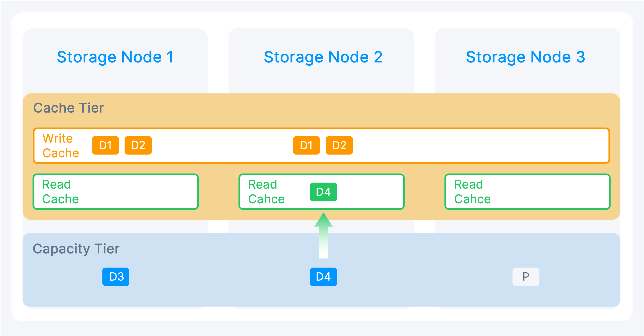Click the gray P parity block
644x336 pixels.
tap(526, 277)
